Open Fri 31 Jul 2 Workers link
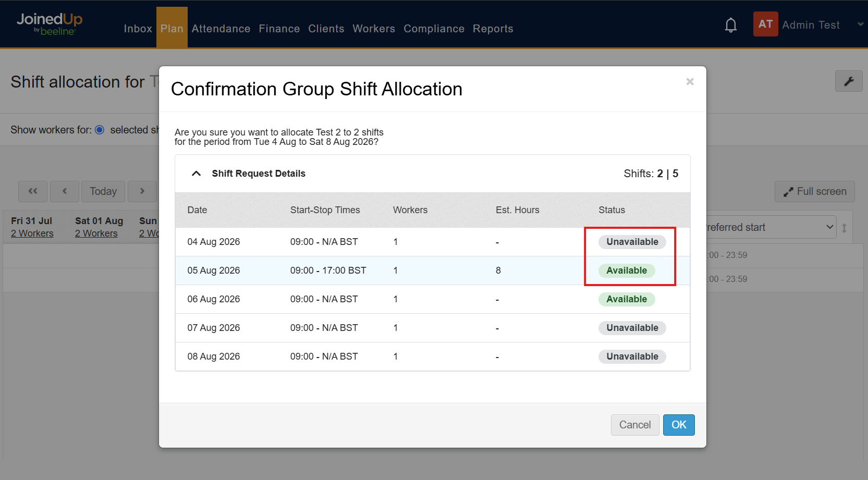Image resolution: width=868 pixels, height=480 pixels. coord(32,233)
